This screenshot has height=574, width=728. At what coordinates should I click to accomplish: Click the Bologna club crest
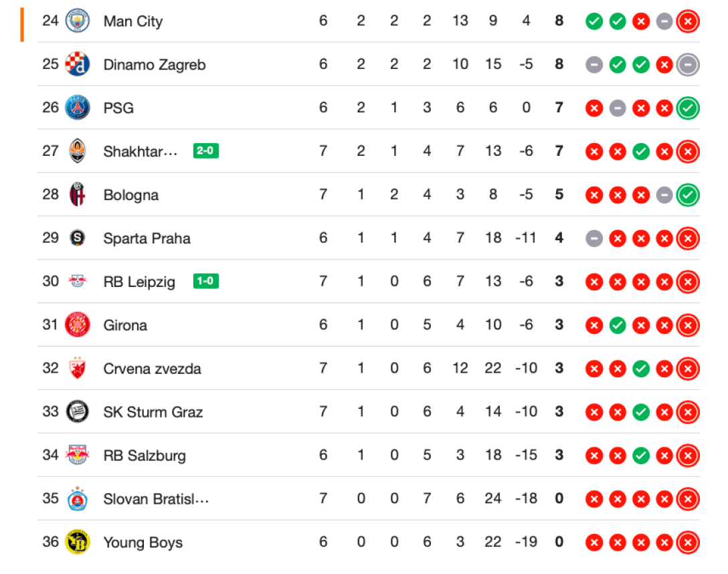tap(78, 195)
